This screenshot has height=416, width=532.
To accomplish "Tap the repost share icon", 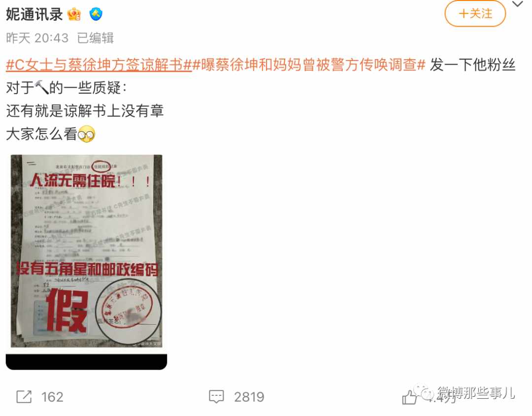I will click(x=24, y=397).
